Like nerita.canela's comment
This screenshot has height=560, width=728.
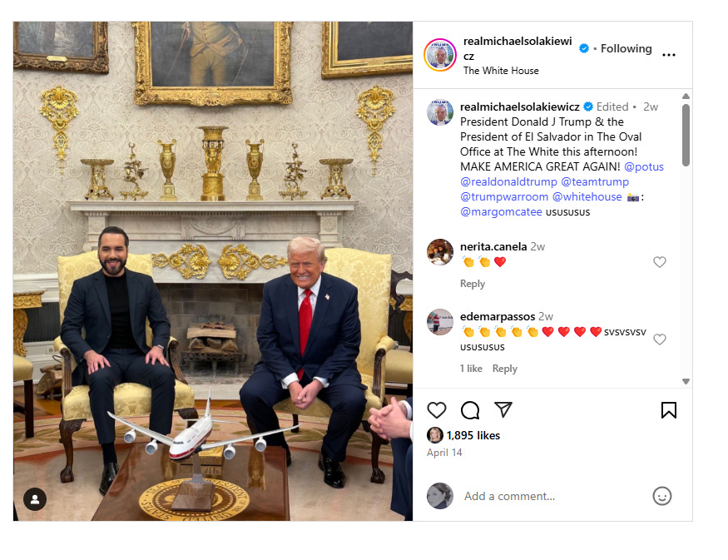[659, 262]
